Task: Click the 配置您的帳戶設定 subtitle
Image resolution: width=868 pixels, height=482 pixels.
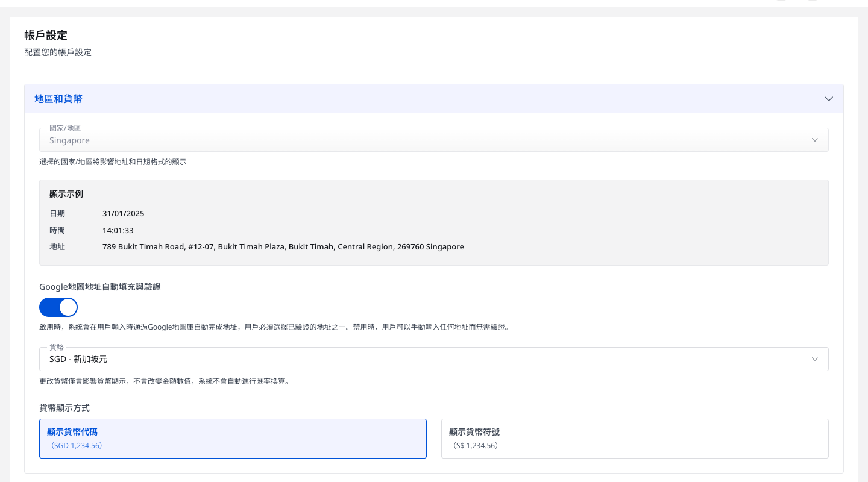Action: 58,52
